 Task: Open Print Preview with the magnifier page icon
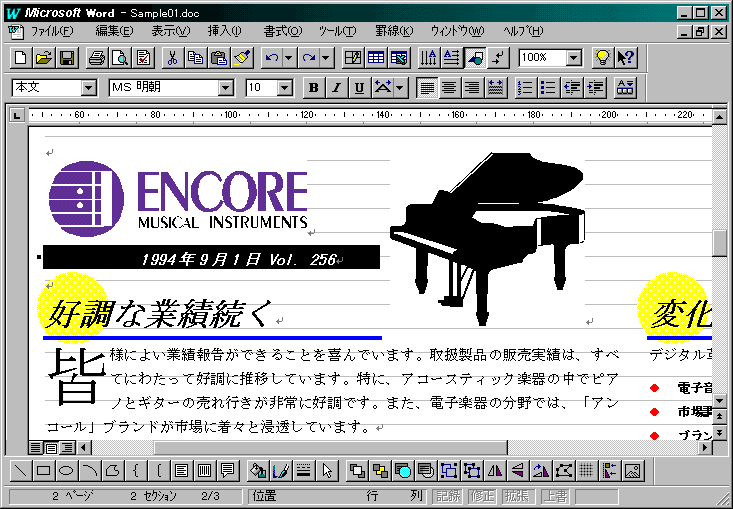pos(121,58)
